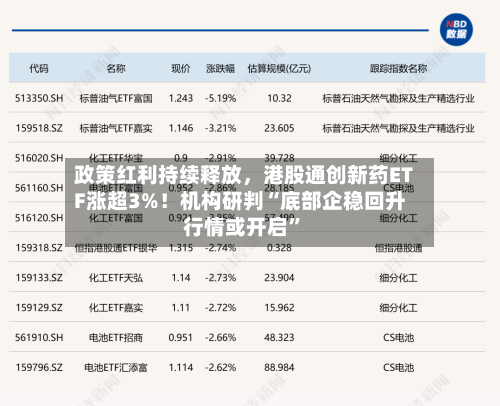This screenshot has height=406, width=500.
Task: Click the scale value 10.32
Action: (279, 98)
